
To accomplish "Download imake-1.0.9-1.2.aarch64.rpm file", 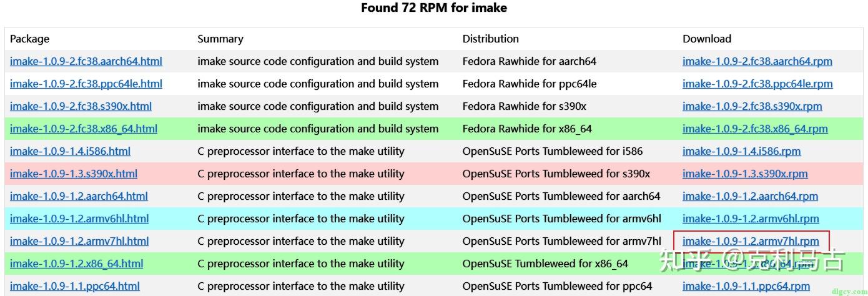I will tap(750, 196).
